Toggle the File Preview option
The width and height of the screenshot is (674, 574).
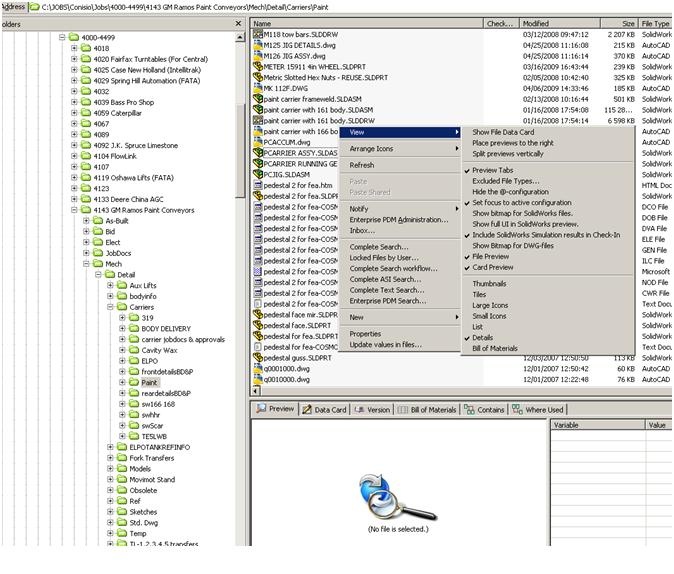coord(548,256)
